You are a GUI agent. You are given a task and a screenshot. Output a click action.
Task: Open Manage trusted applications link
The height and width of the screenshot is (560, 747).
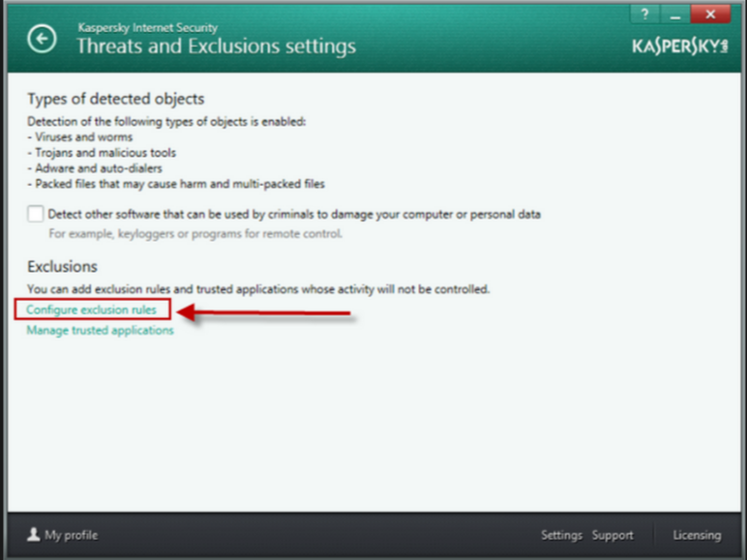100,330
